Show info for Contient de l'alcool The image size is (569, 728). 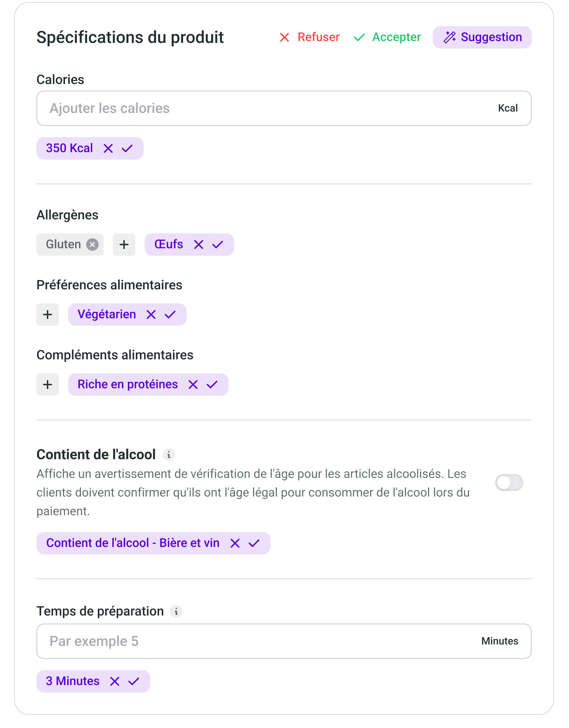click(x=169, y=455)
